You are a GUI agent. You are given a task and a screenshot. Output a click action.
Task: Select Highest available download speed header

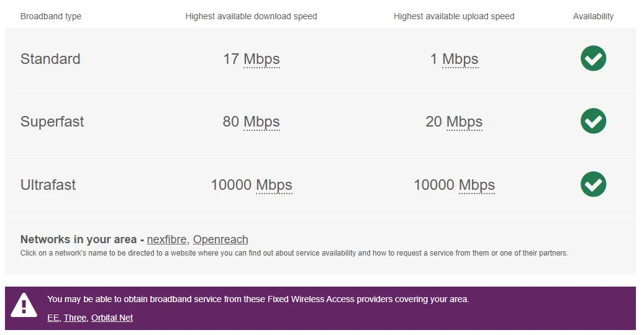(x=252, y=16)
